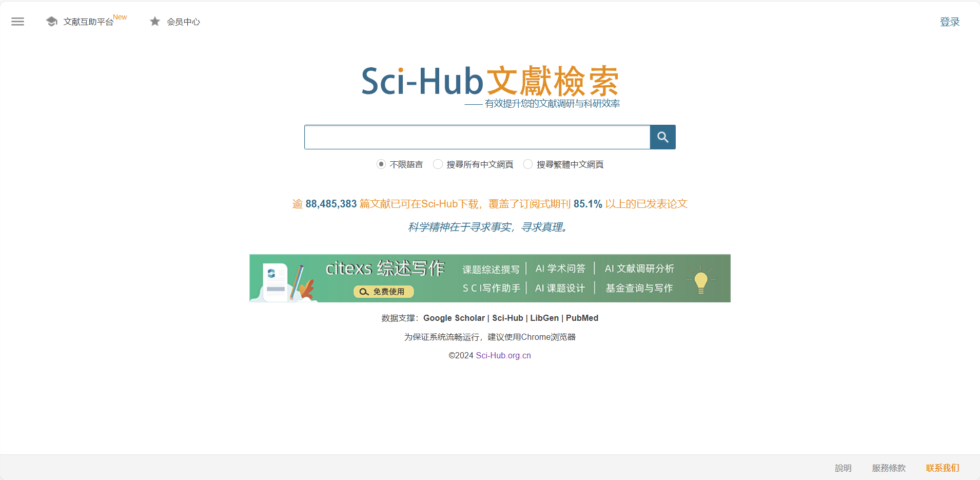Click the Sci-Hub文獻檢索 logo

click(490, 81)
